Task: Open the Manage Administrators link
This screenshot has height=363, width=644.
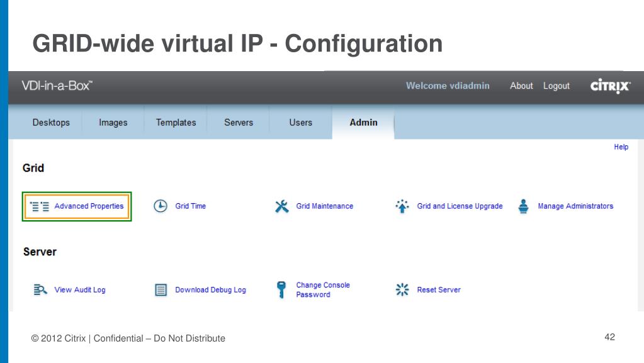Action: (575, 206)
